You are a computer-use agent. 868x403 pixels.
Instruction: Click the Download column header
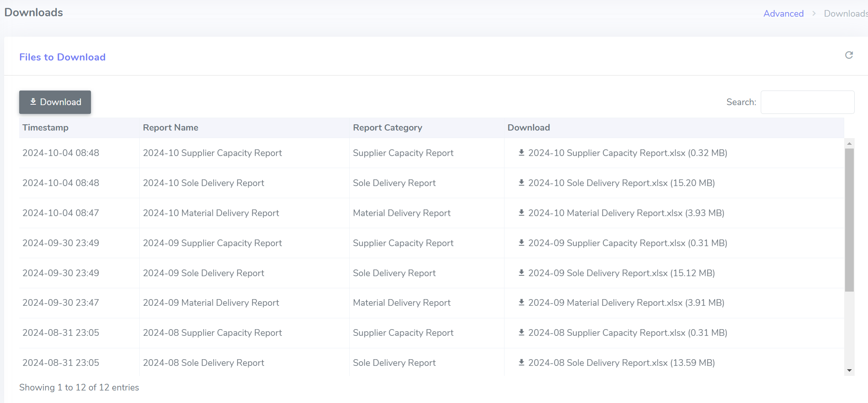(x=528, y=128)
